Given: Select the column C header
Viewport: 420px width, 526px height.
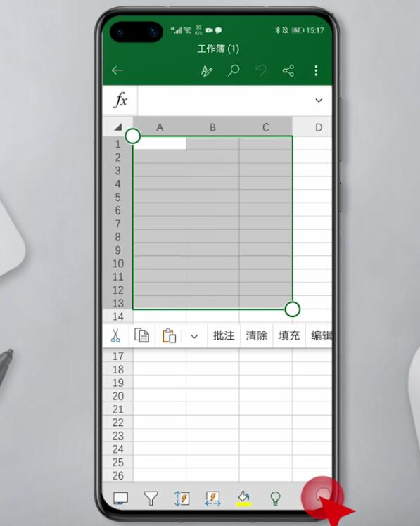Looking at the screenshot, I should (x=265, y=127).
